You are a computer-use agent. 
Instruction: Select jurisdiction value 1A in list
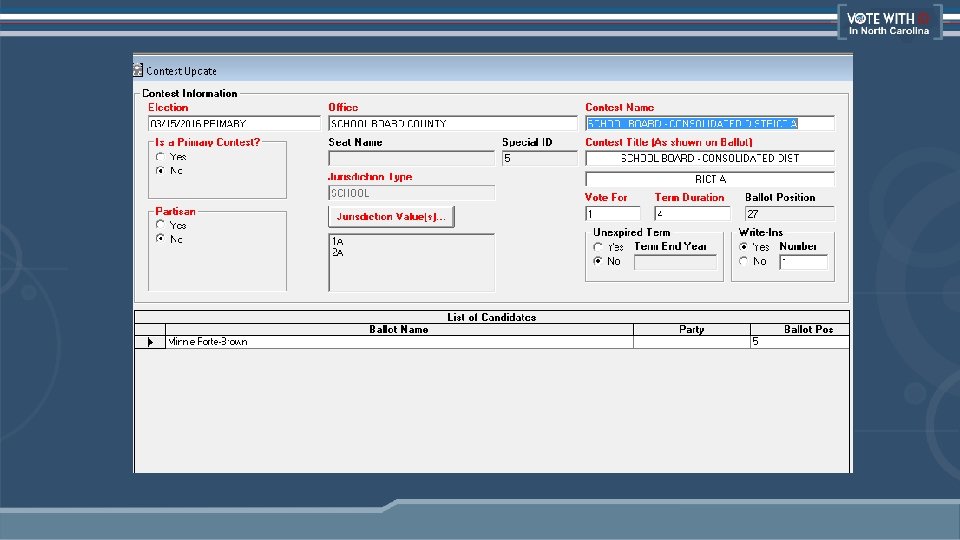(338, 242)
